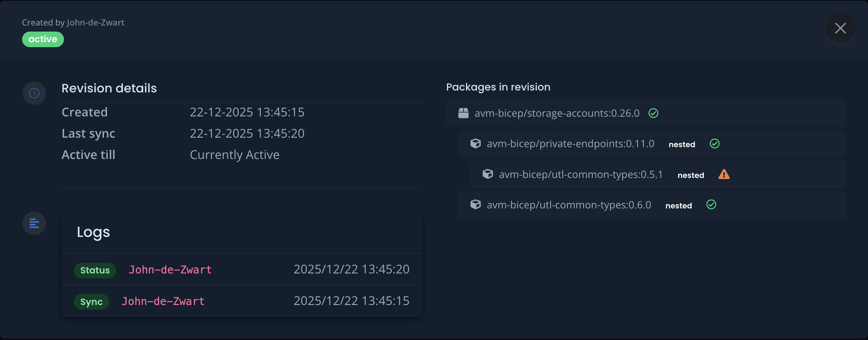868x340 pixels.
Task: Select the Logs panel icon
Action: [x=34, y=223]
